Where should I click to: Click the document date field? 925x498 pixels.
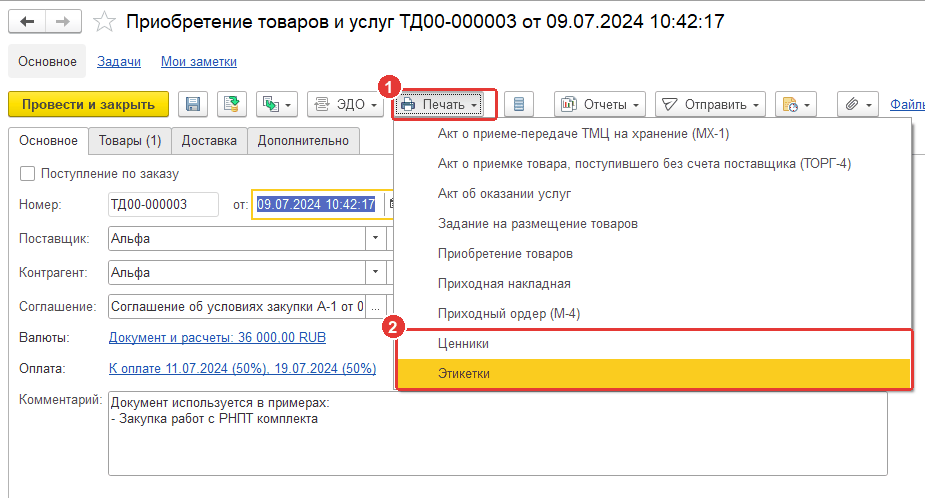[316, 205]
